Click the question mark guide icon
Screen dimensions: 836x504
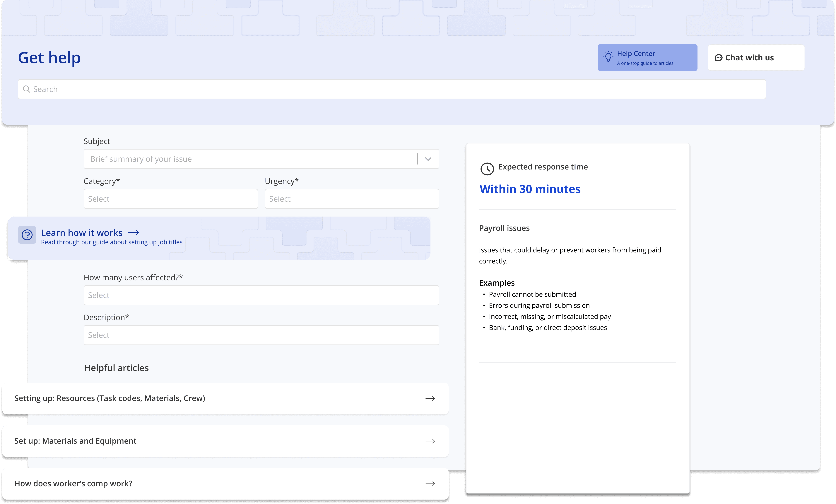click(27, 235)
